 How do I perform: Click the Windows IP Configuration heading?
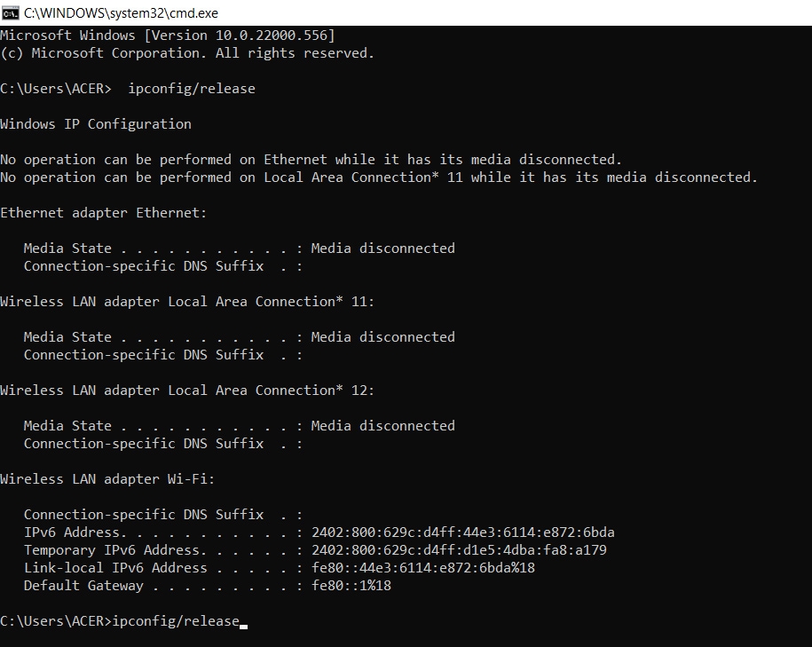pyautogui.click(x=96, y=124)
